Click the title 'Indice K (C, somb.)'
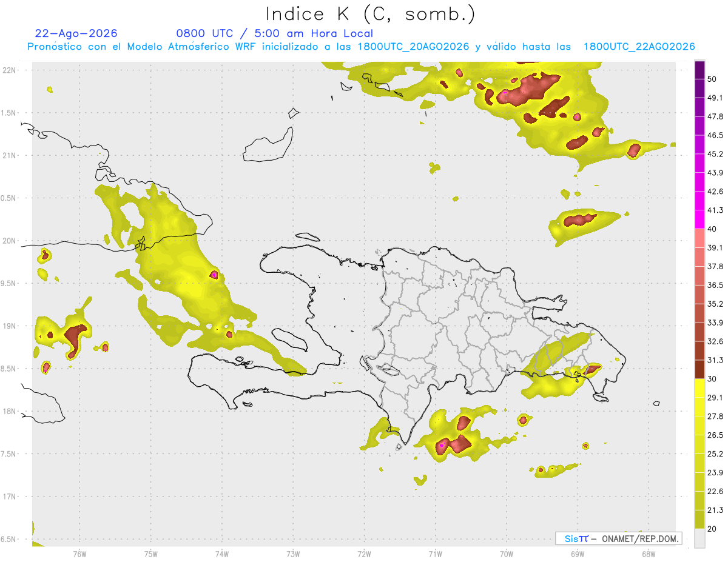The height and width of the screenshot is (562, 728). (x=370, y=15)
